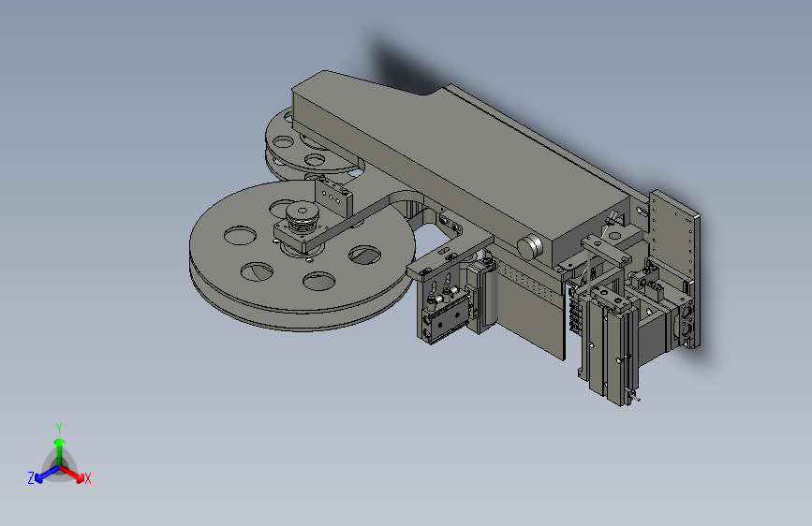Select the long vertical linear slide actuator
812x526 pixels.
click(611, 344)
